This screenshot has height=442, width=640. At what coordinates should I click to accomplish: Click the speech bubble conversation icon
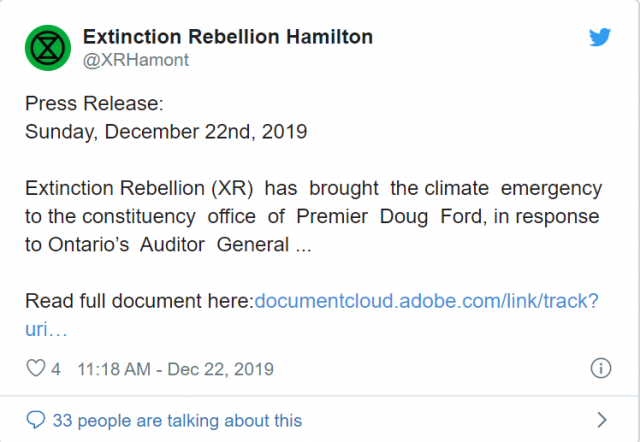36,420
